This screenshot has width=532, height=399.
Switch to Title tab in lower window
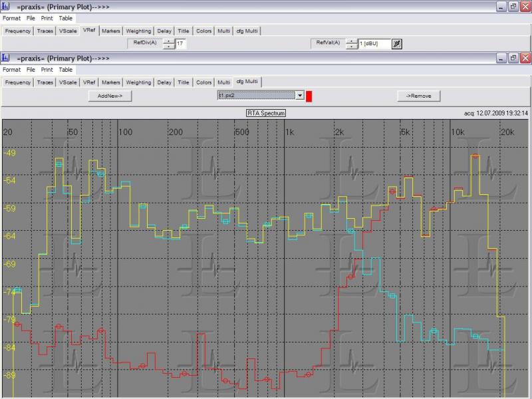click(x=184, y=82)
